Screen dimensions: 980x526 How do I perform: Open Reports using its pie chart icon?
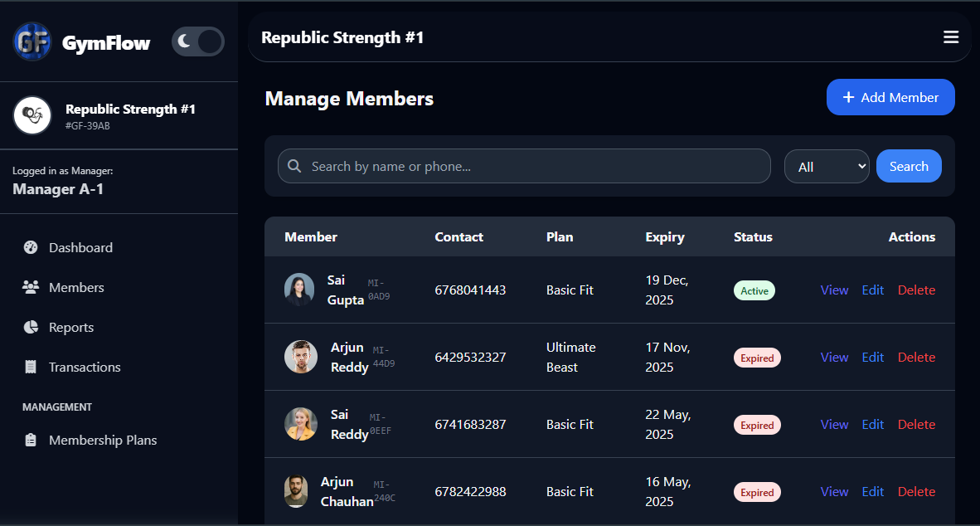pos(30,327)
